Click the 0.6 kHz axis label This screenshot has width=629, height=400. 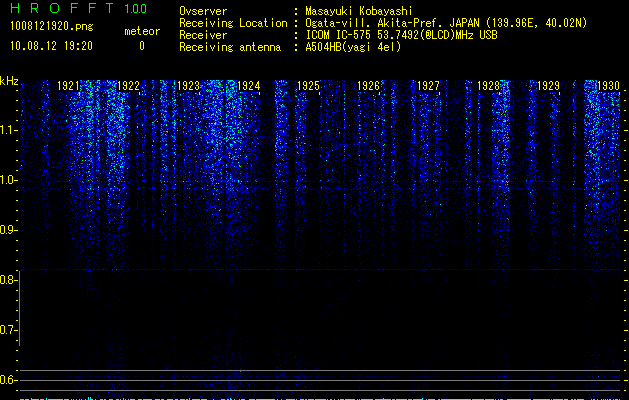pyautogui.click(x=8, y=380)
